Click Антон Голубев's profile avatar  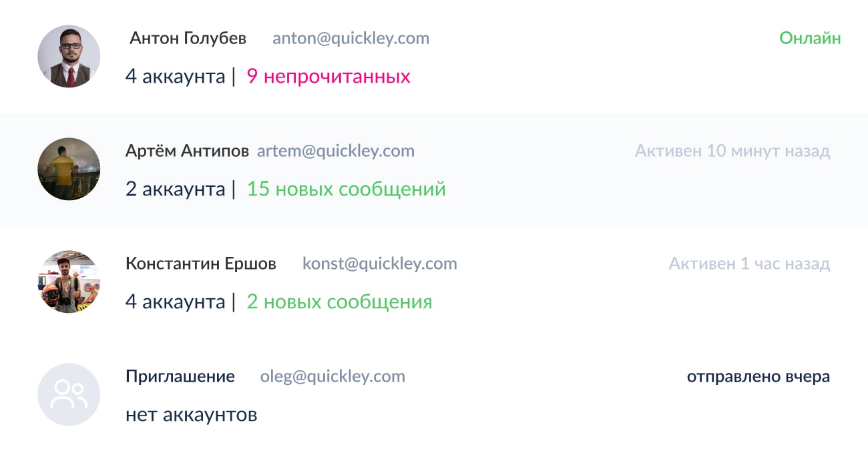(x=69, y=57)
